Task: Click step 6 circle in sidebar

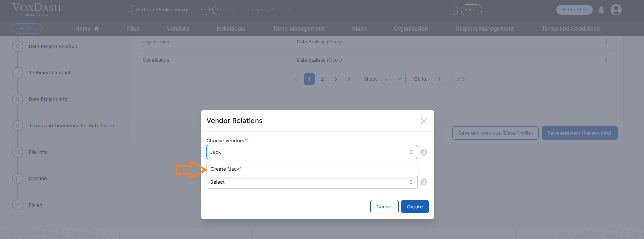Action: [x=18, y=46]
